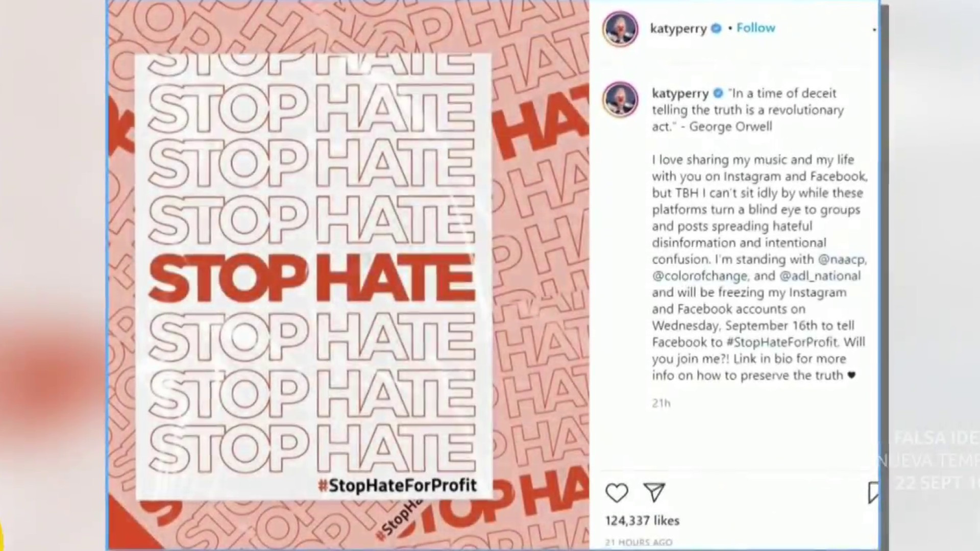
Task: Open @adl_national mention link
Action: pos(820,277)
